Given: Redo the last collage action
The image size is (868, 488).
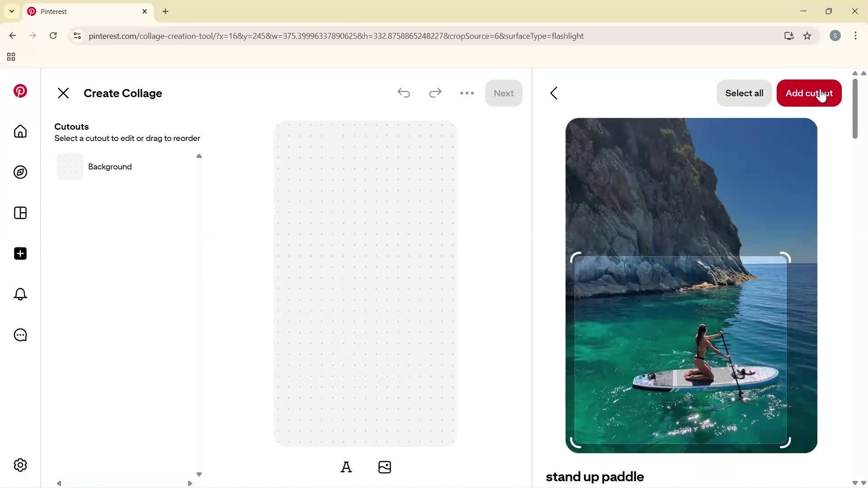Looking at the screenshot, I should tap(435, 93).
